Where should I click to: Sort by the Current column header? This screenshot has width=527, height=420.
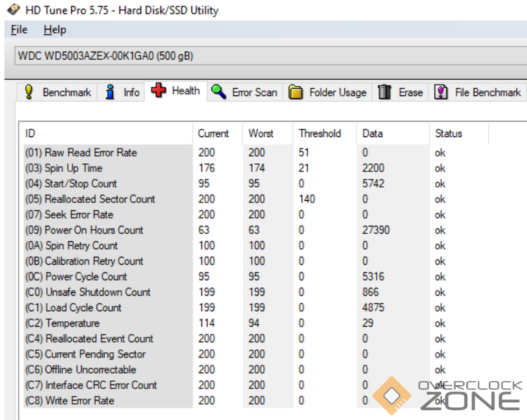pos(213,133)
